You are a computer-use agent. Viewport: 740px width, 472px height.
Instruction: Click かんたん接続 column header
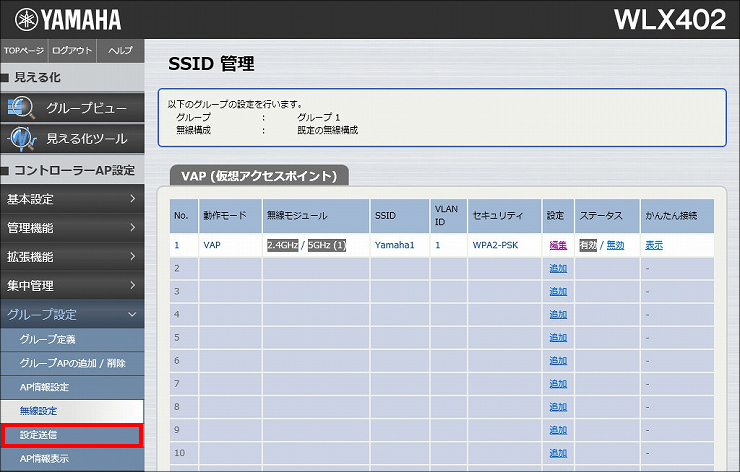click(677, 216)
